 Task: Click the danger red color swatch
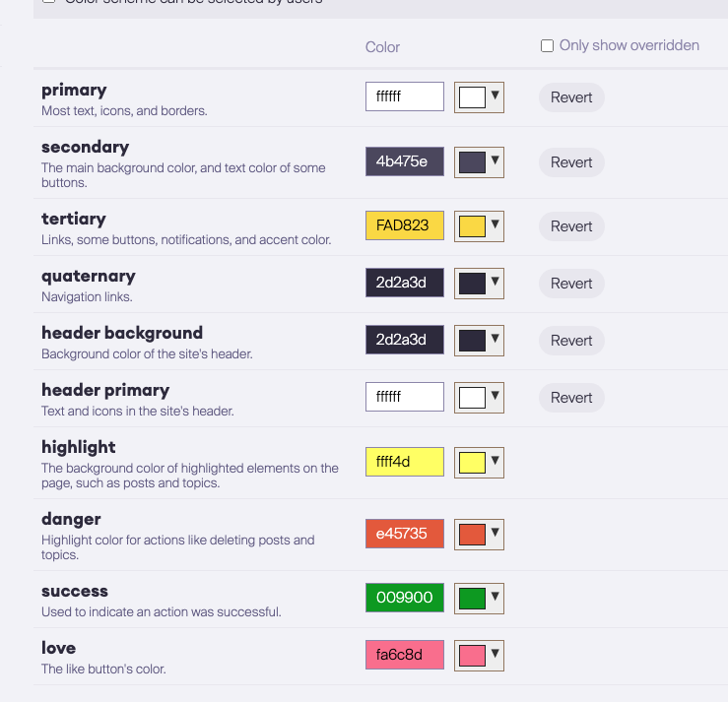coord(479,535)
